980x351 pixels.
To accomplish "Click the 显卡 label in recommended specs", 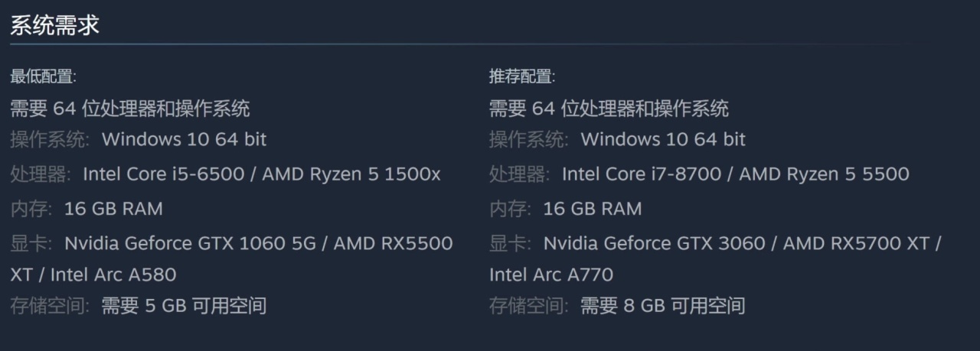I will 508,243.
